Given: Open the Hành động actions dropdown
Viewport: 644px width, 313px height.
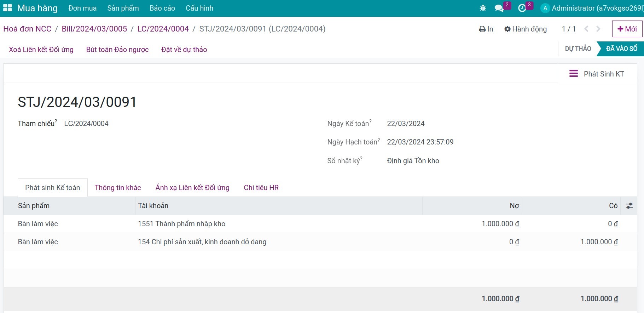Looking at the screenshot, I should pos(526,29).
